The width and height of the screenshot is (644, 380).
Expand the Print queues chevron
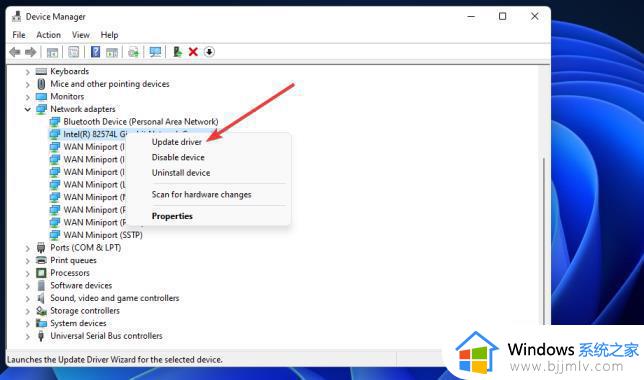coord(28,261)
